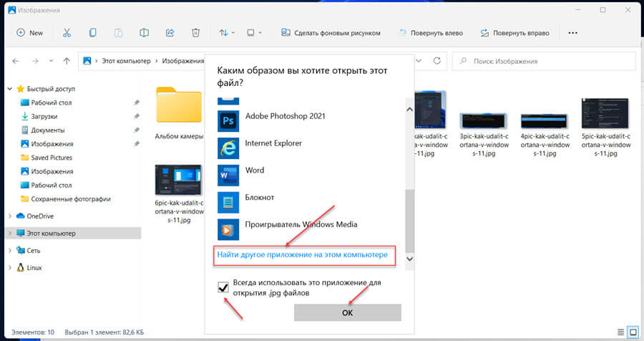
Task: Toggle Всегда использовать это приложение checkbox
Action: [x=223, y=287]
